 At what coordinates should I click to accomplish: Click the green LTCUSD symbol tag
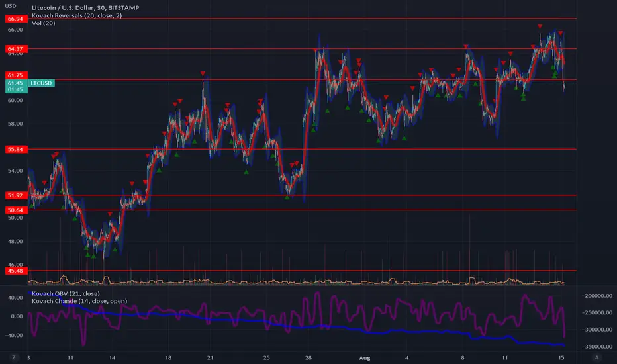(41, 83)
